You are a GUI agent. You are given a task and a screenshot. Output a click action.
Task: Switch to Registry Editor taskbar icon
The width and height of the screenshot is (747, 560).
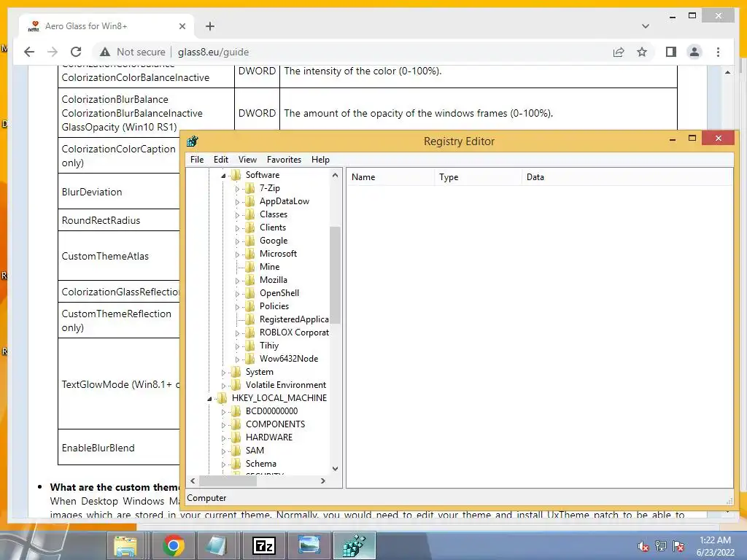pos(355,545)
